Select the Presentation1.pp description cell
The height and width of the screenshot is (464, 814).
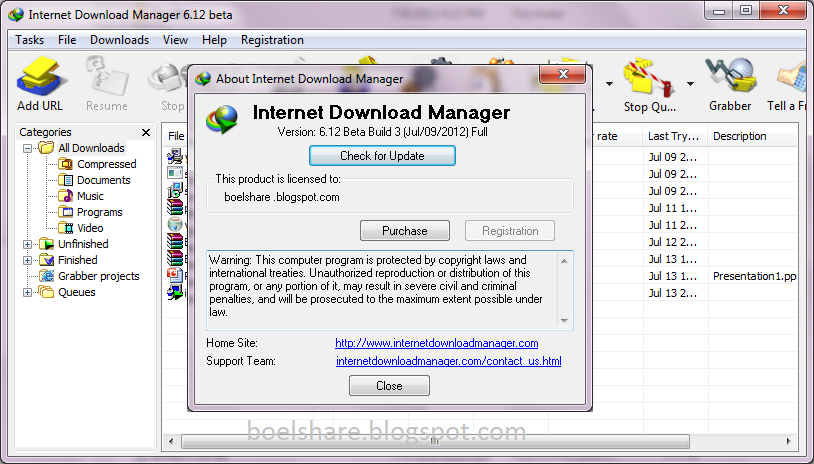[x=754, y=276]
